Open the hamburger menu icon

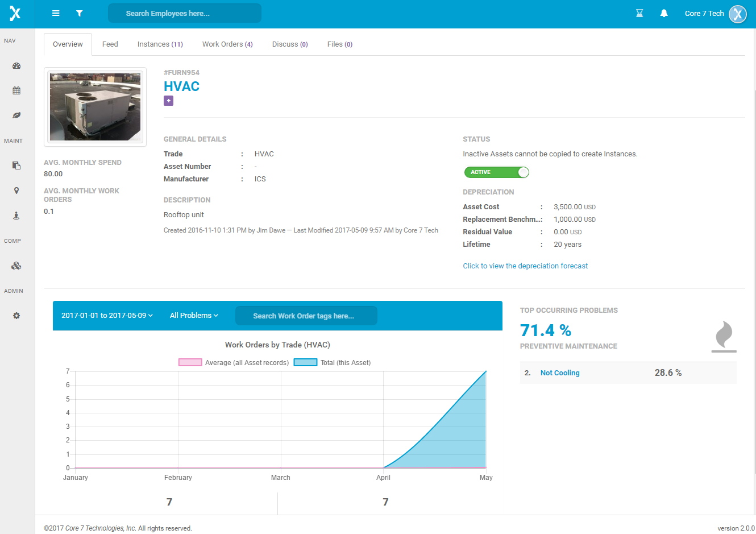56,13
